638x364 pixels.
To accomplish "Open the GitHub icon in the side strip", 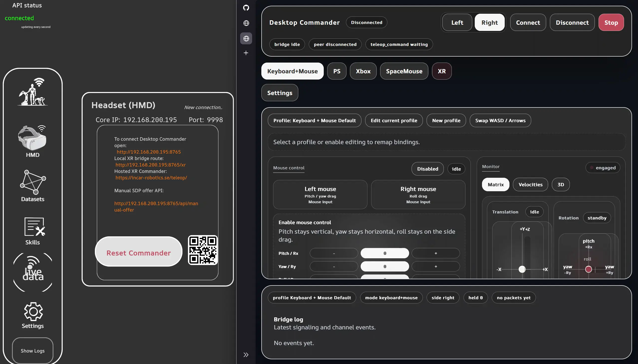I will click(x=246, y=7).
